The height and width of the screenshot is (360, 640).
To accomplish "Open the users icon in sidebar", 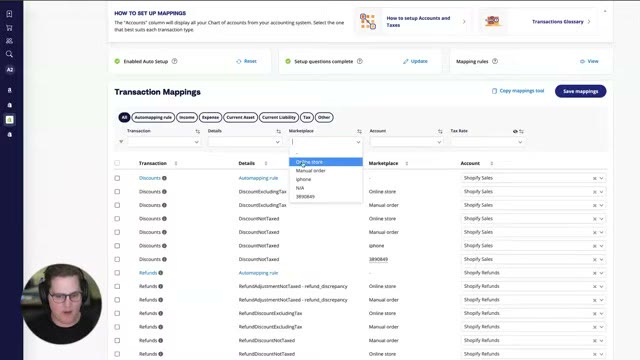I will tap(9, 41).
